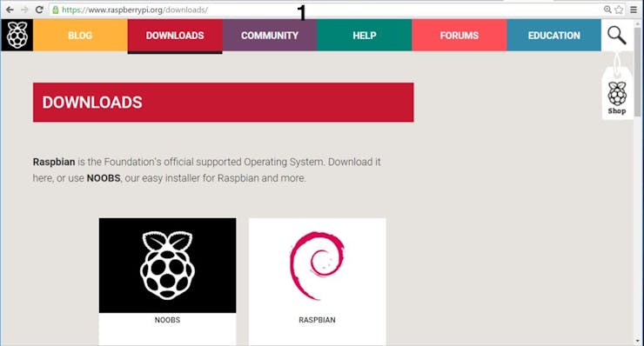Click the Raspberry Pi logo home icon
This screenshot has height=346, width=644.
pyautogui.click(x=17, y=36)
